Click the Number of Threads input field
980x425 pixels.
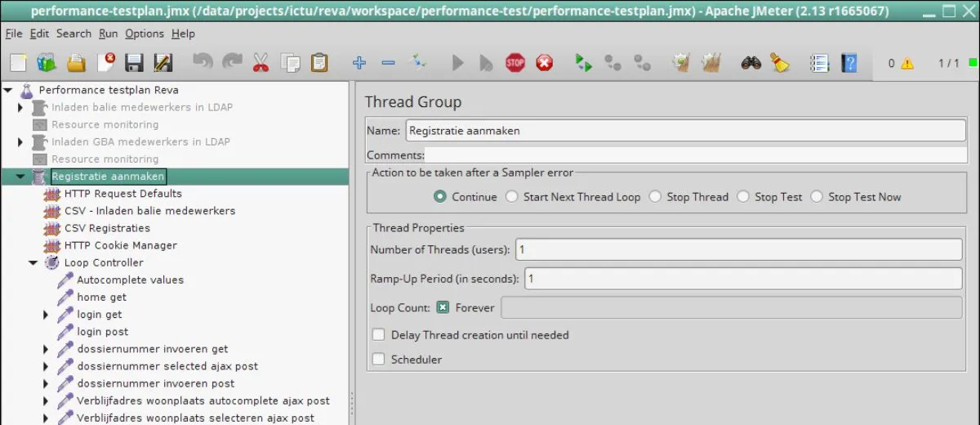[738, 249]
